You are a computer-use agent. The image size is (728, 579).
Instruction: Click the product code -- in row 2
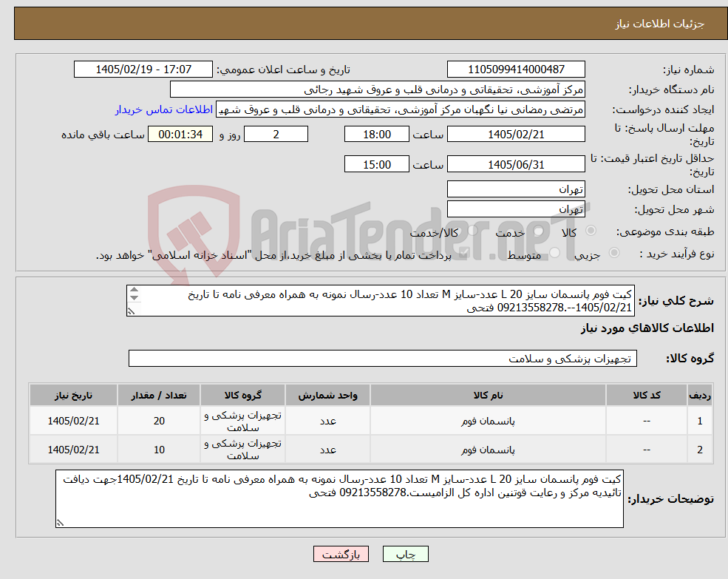[646, 450]
